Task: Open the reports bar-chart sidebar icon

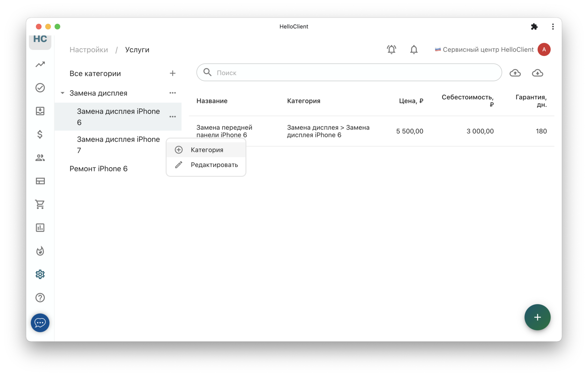Action: [40, 228]
